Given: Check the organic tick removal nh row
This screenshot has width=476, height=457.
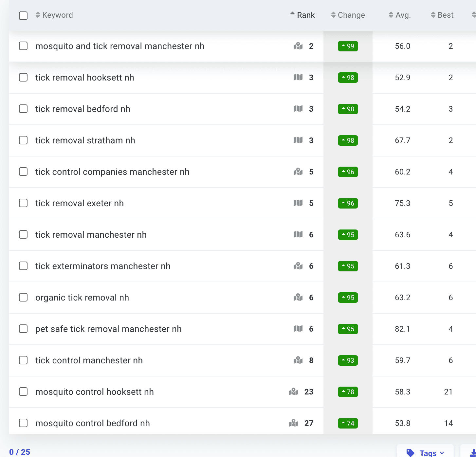Looking at the screenshot, I should pyautogui.click(x=23, y=297).
